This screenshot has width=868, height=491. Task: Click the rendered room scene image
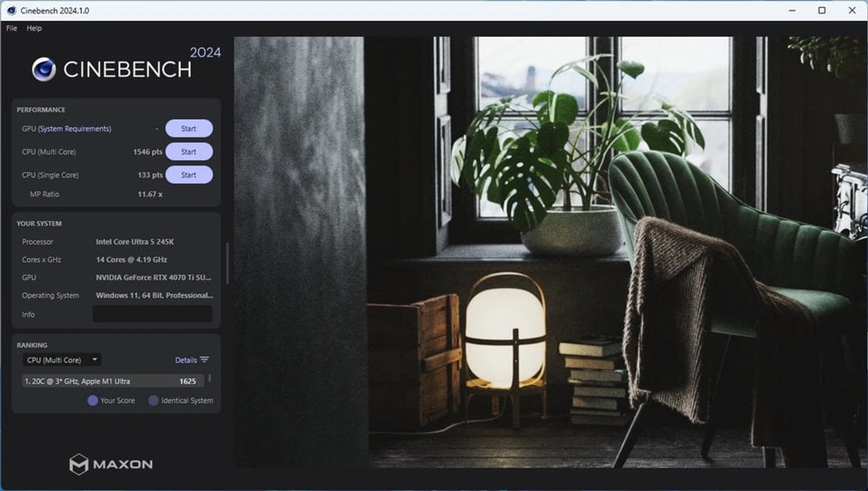[x=550, y=252]
